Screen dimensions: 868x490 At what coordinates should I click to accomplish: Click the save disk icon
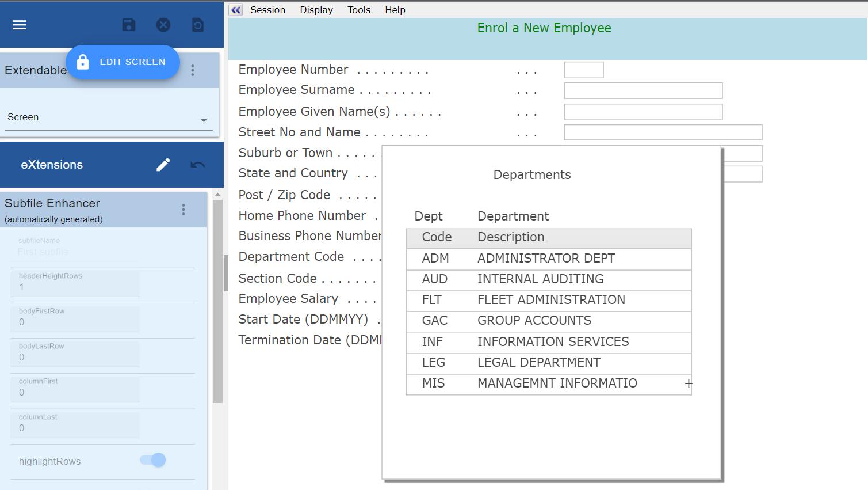click(129, 25)
